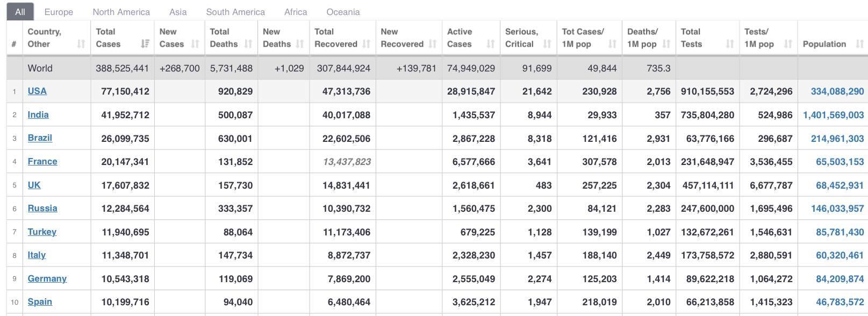Sort by New Deaths column icon
This screenshot has height=316, width=868.
pyautogui.click(x=300, y=44)
